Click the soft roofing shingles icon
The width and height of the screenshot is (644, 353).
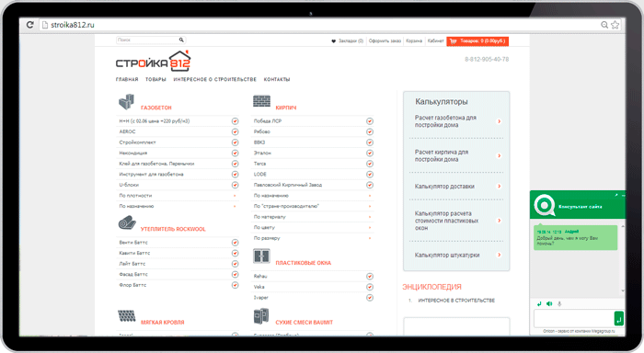point(127,316)
